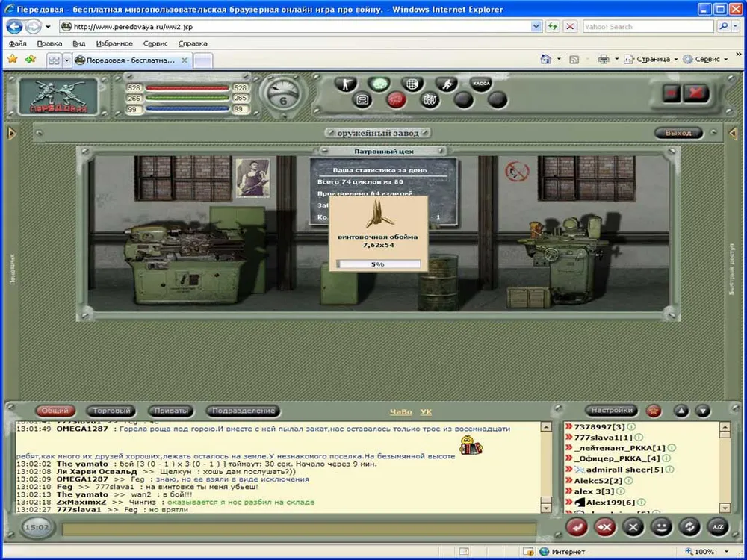Open the globe map icon in the game toolbar
The height and width of the screenshot is (560, 747).
coord(411,84)
